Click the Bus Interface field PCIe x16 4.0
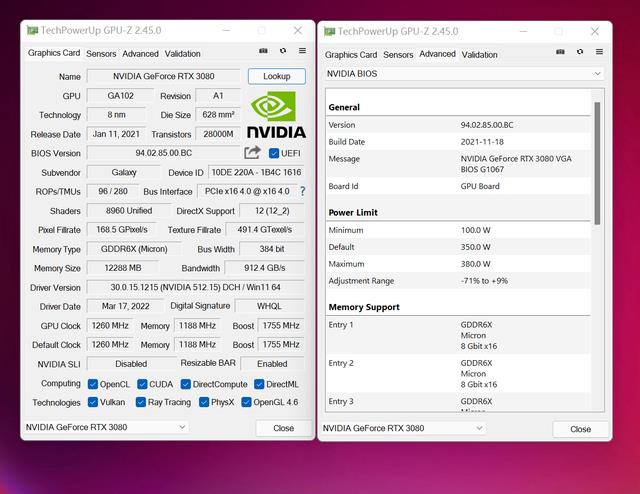The image size is (640, 494). [247, 191]
